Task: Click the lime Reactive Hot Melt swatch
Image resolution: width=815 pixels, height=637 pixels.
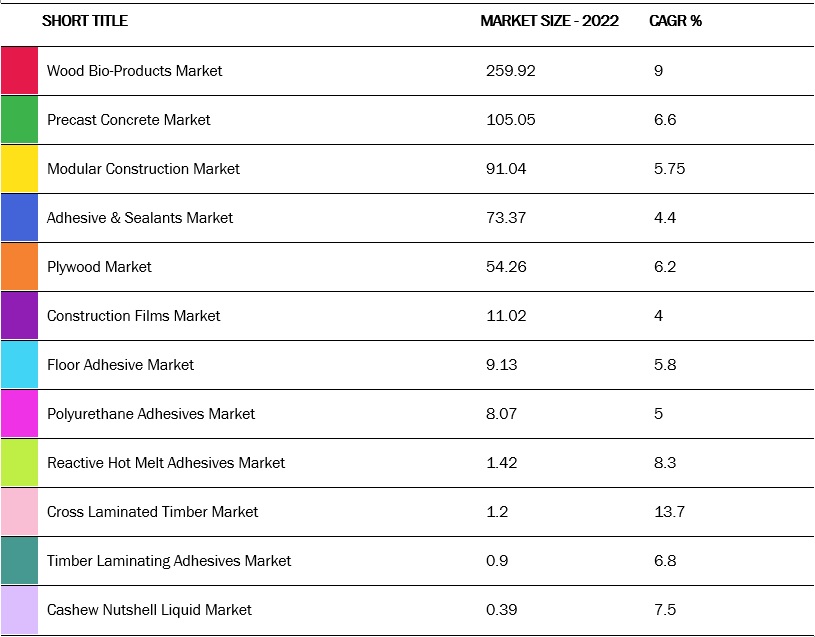Action: (x=19, y=463)
